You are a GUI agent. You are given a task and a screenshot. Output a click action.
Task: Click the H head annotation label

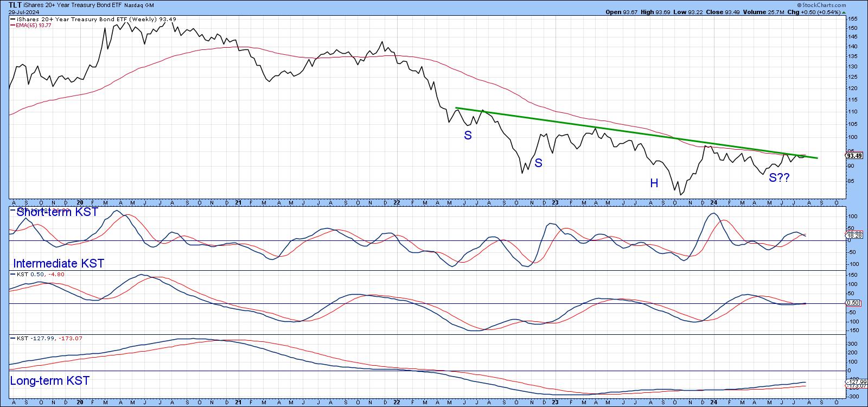[654, 183]
